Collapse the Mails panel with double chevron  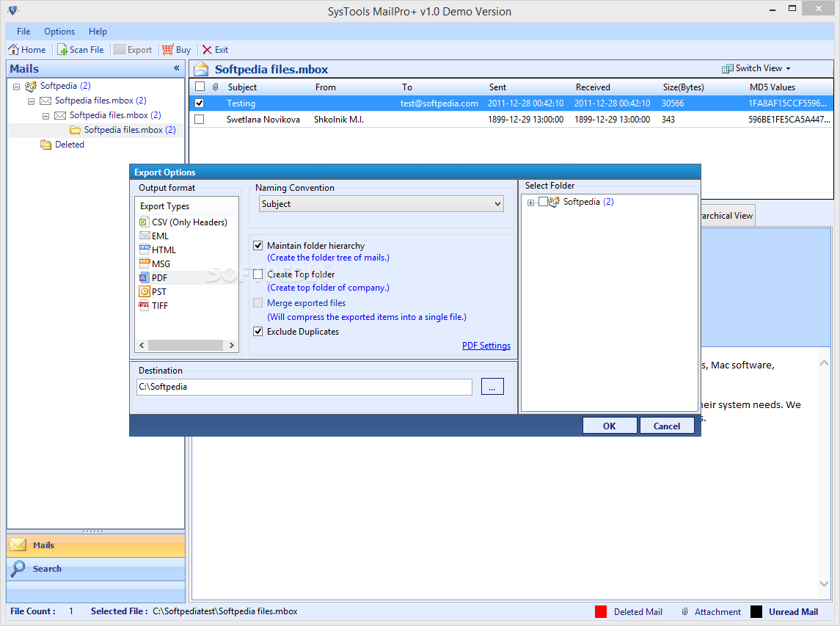(x=177, y=68)
